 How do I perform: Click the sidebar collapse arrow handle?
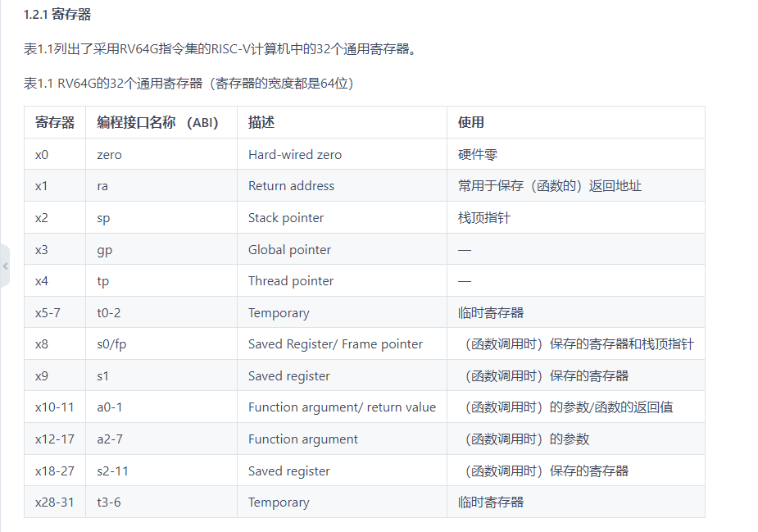point(5,266)
